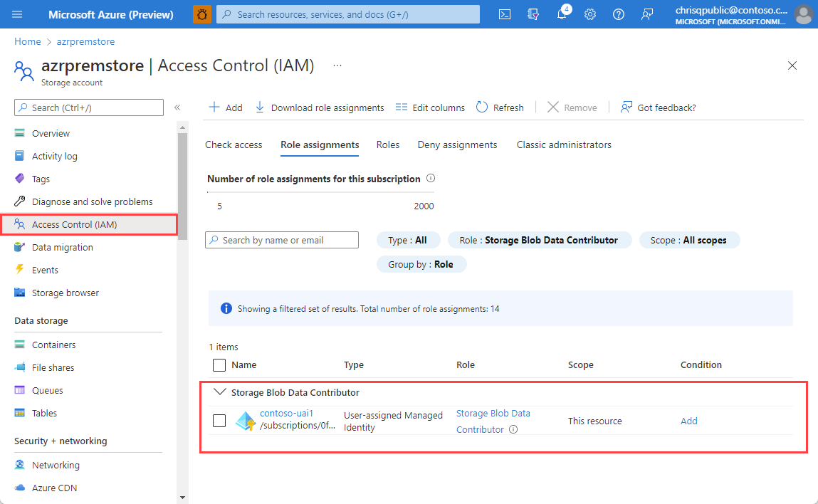Tick the select-all checkbox beside Name
The width and height of the screenshot is (818, 504).
click(219, 365)
